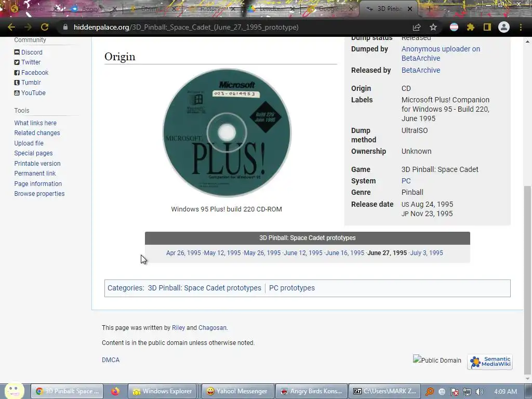Screen dimensions: 532x399
Task: Go back to the previous page
Action: (11, 27)
